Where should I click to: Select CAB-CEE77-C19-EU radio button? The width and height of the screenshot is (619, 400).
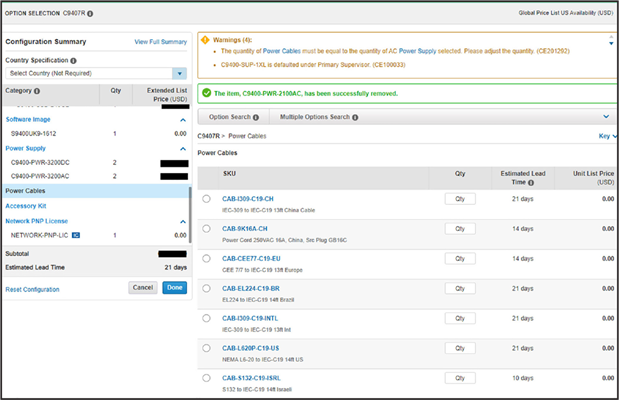coord(206,259)
